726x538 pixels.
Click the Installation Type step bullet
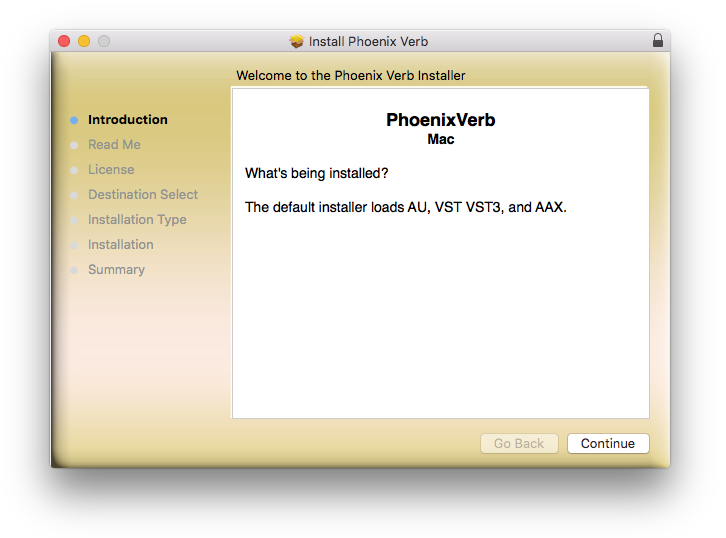click(x=74, y=220)
